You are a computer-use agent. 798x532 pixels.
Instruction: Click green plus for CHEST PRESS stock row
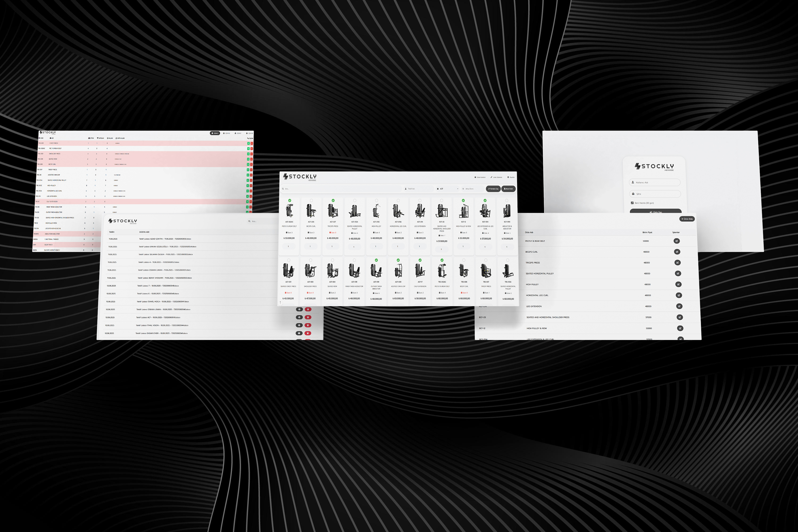[x=248, y=143]
